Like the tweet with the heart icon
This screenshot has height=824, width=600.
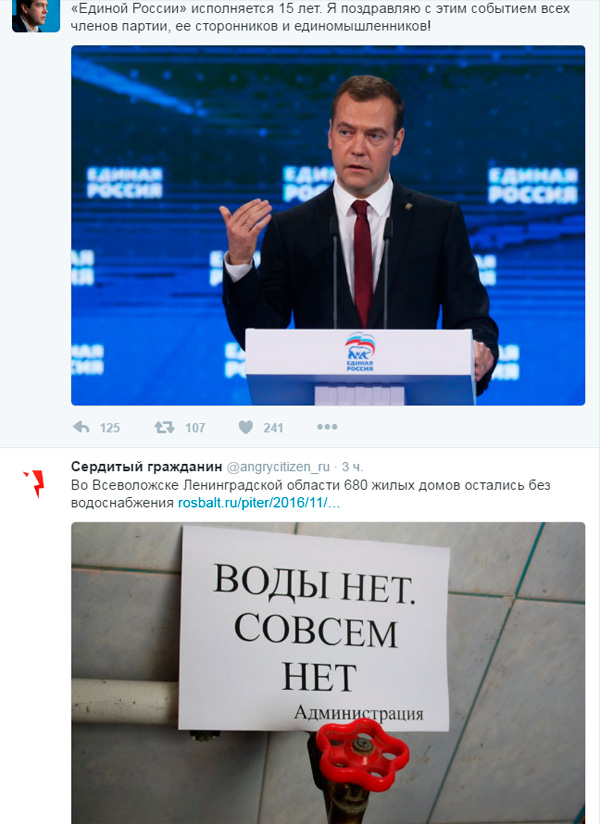click(x=246, y=427)
